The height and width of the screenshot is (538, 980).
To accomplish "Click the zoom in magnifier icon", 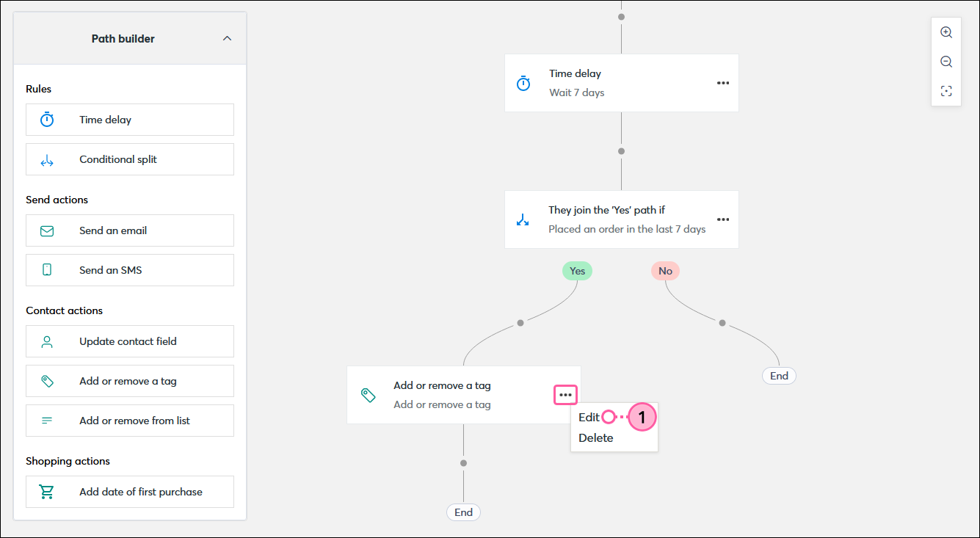I will coord(946,32).
